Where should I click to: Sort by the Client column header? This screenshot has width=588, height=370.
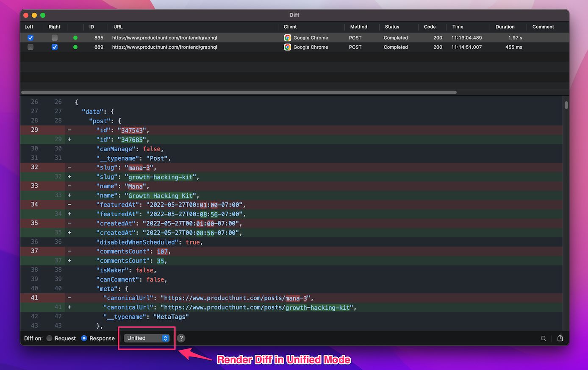[290, 27]
